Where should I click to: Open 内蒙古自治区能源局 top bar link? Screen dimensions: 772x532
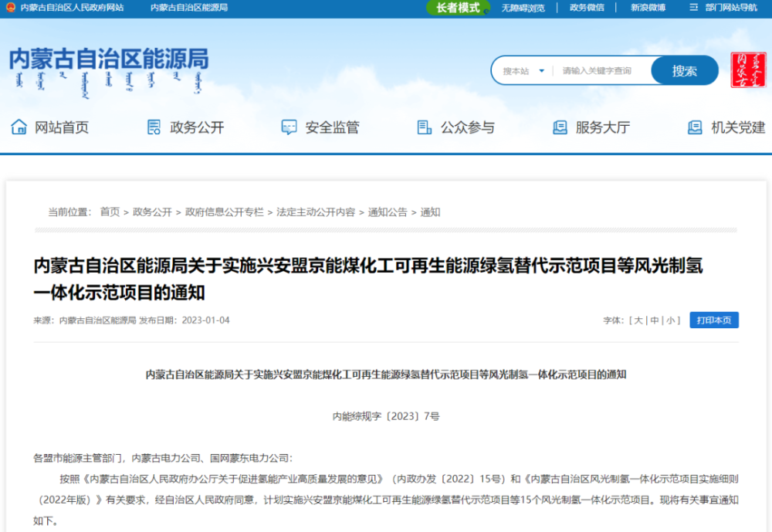pos(189,8)
